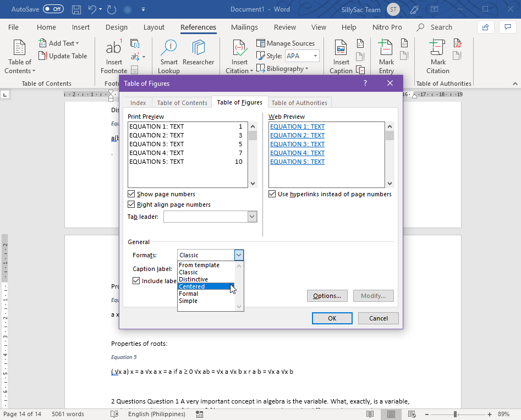Open the Mailings ribbon tab
Viewport: 521px width, 420px height.
pyautogui.click(x=244, y=27)
